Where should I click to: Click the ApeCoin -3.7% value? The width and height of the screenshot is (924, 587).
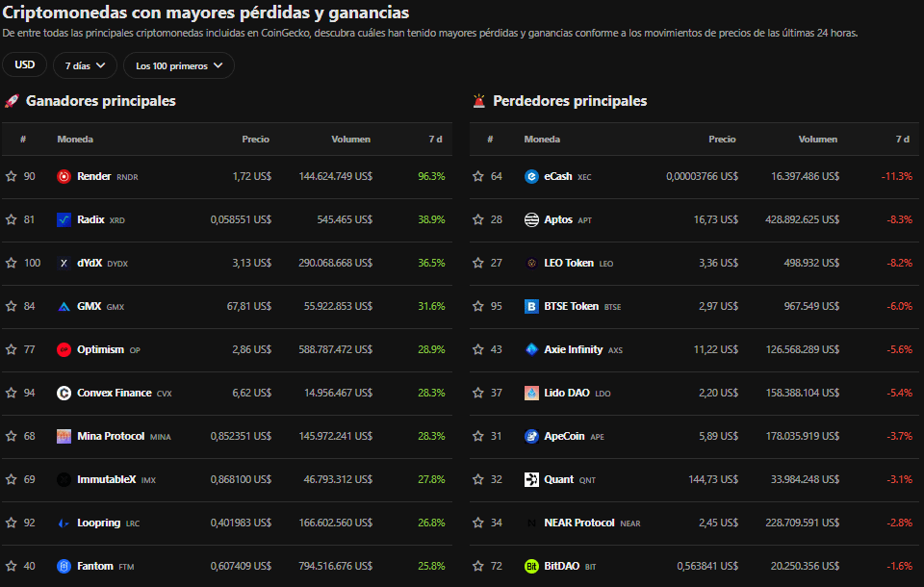899,436
